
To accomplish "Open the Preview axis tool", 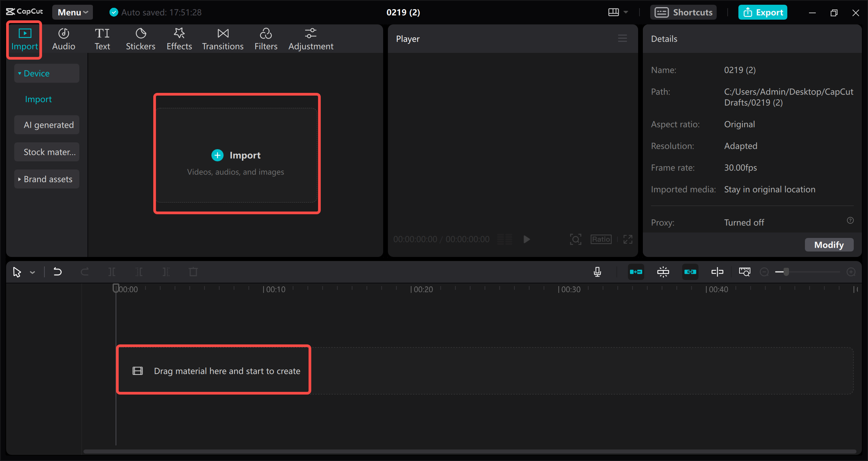I will [x=745, y=272].
